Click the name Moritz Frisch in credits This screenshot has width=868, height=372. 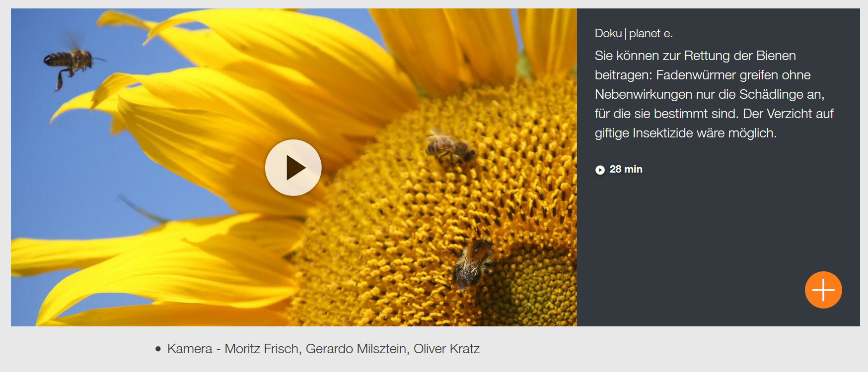261,349
